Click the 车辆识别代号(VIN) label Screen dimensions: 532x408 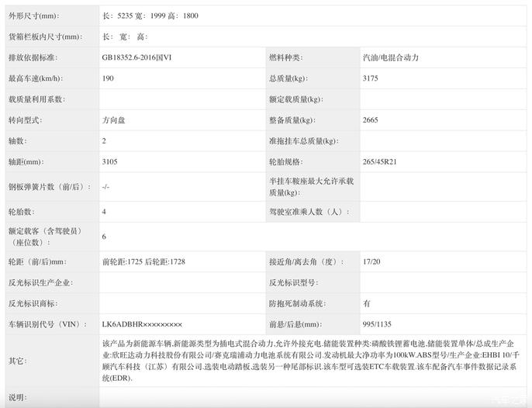pyautogui.click(x=48, y=324)
